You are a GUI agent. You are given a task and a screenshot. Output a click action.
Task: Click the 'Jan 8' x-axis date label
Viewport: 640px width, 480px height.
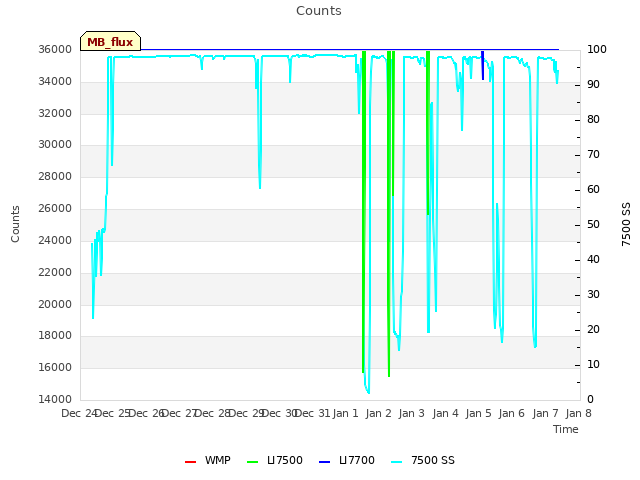(x=578, y=413)
